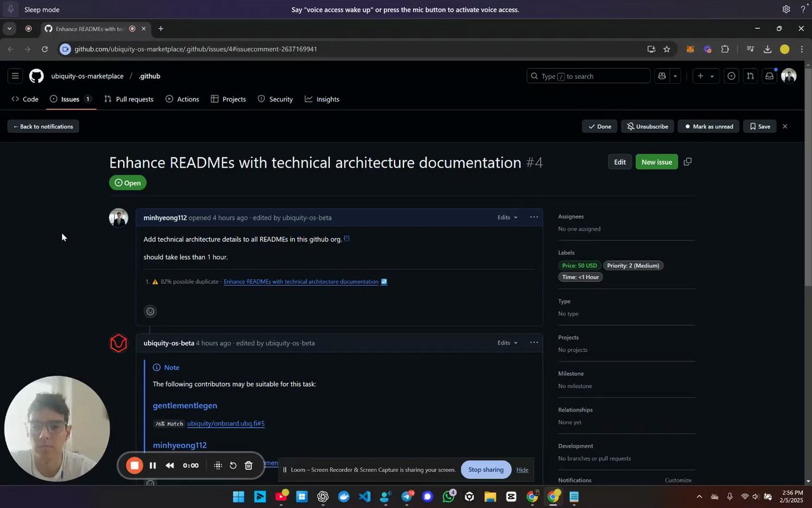Go Back to notifications

[x=43, y=126]
